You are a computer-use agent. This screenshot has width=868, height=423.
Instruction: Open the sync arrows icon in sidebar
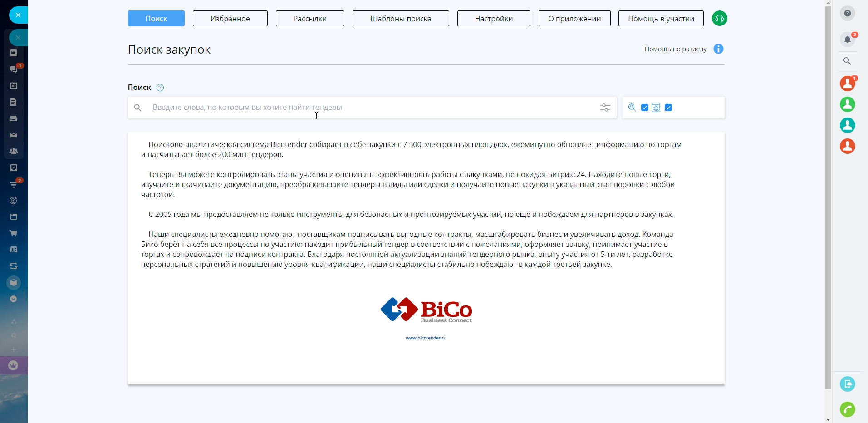pos(14,266)
